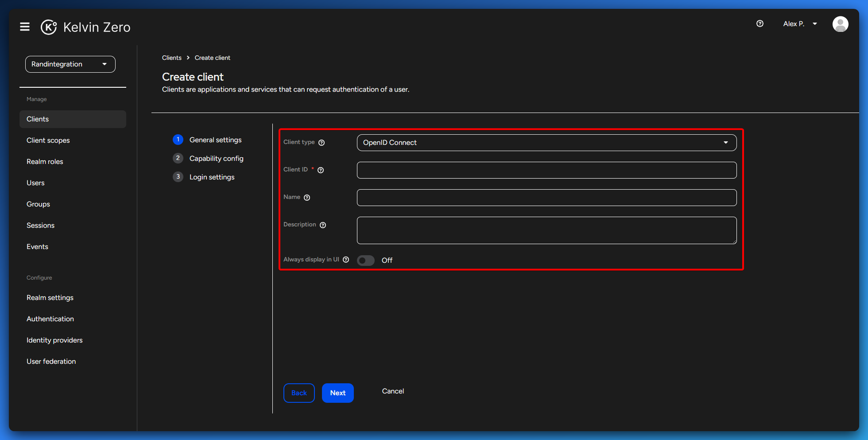Go to Authentication settings
The height and width of the screenshot is (440, 868).
pos(73,319)
